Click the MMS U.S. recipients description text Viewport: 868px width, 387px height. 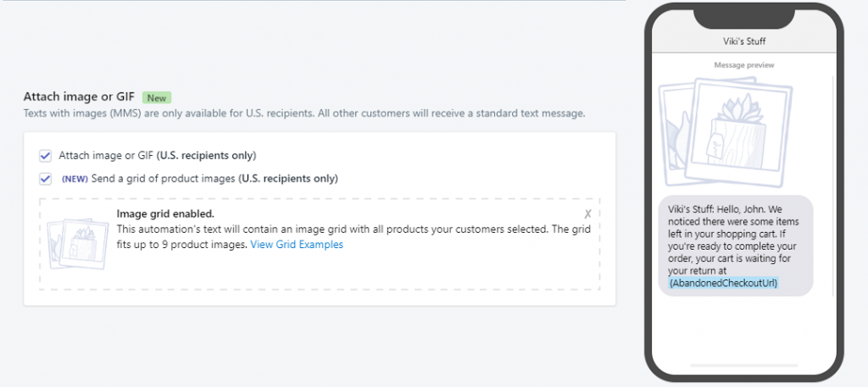(x=303, y=113)
